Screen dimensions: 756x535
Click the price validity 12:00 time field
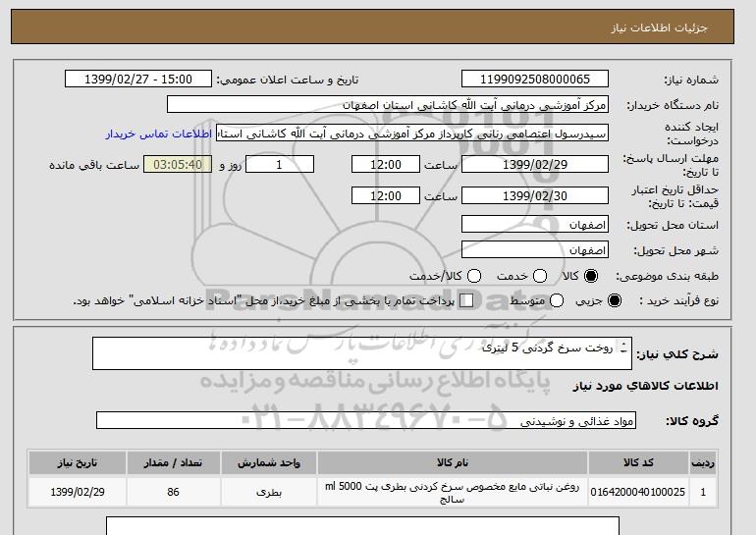pyautogui.click(x=386, y=195)
